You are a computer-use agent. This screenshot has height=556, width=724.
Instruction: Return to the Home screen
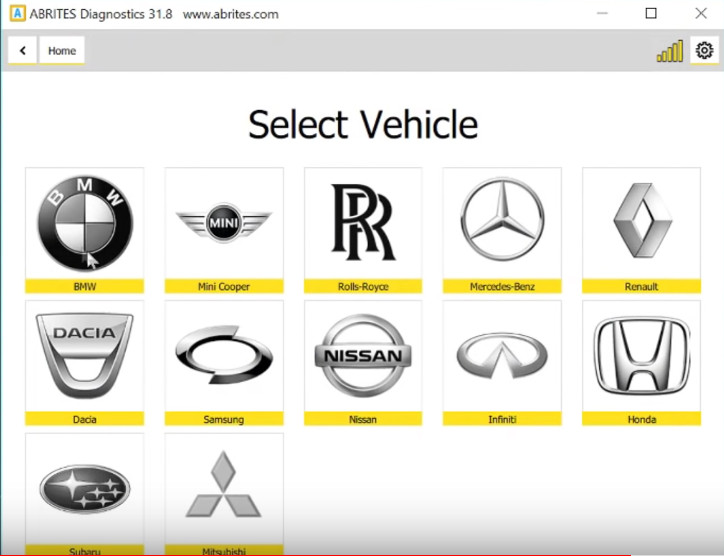[62, 50]
